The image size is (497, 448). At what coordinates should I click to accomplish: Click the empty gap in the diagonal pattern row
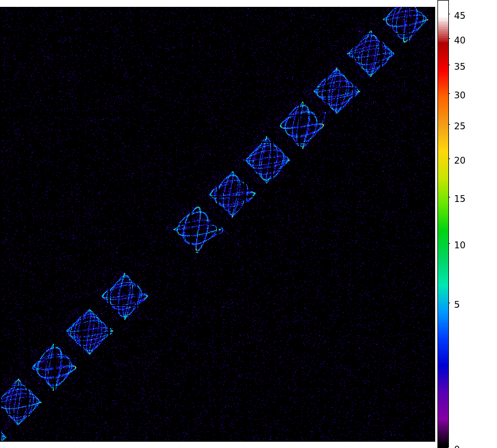pyautogui.click(x=161, y=263)
